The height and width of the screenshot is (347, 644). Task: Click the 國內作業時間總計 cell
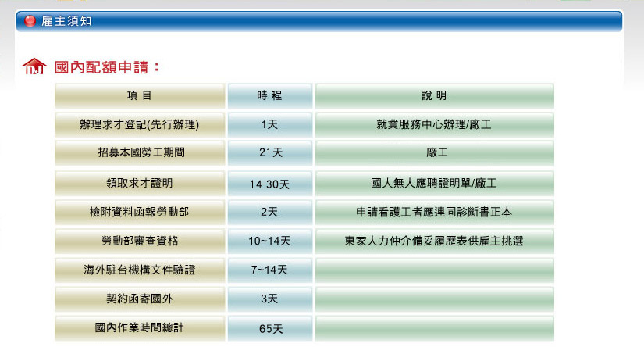[x=139, y=328]
